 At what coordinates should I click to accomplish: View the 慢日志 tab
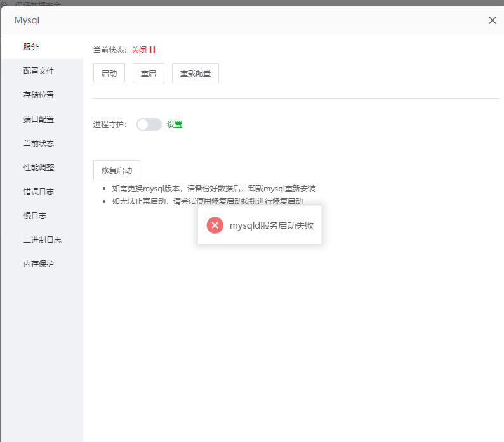coord(42,215)
